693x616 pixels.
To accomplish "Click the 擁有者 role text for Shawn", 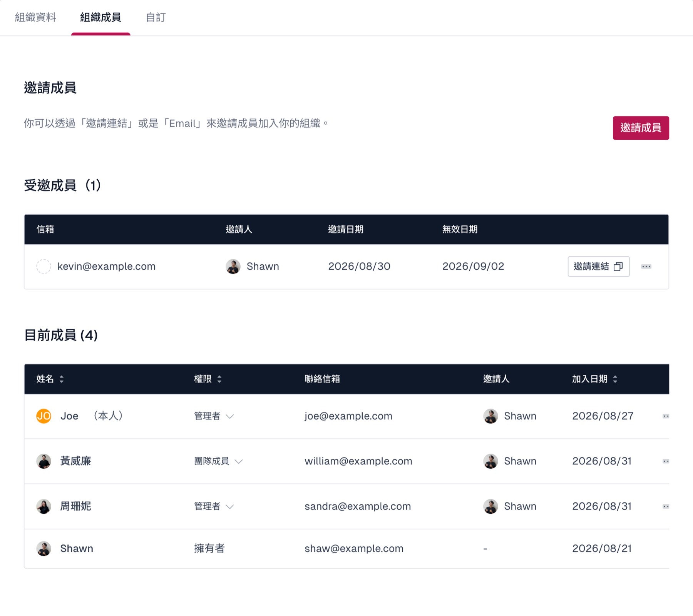I will (x=209, y=549).
